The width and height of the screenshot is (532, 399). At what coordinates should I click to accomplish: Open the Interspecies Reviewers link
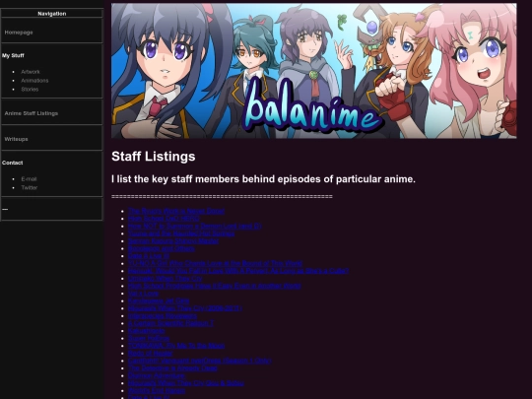[x=163, y=315]
